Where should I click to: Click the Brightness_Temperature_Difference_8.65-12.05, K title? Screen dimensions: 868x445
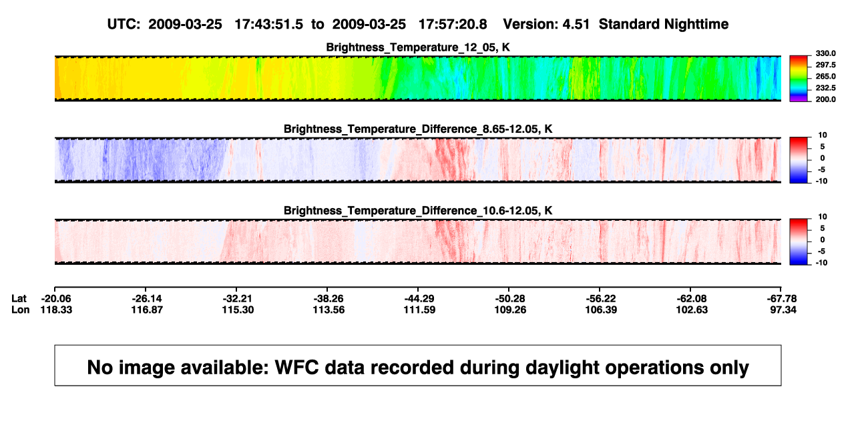[x=418, y=129]
